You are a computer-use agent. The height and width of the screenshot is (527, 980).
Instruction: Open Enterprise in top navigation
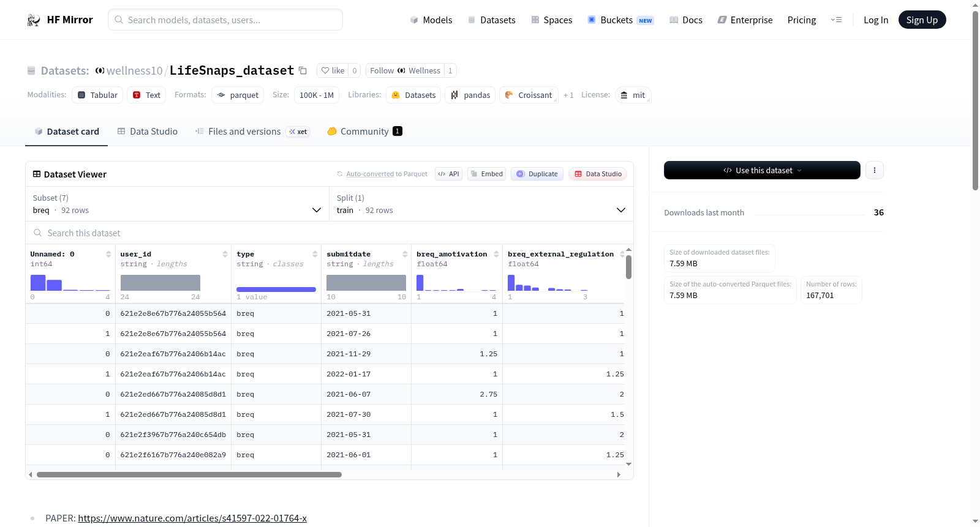click(x=745, y=20)
